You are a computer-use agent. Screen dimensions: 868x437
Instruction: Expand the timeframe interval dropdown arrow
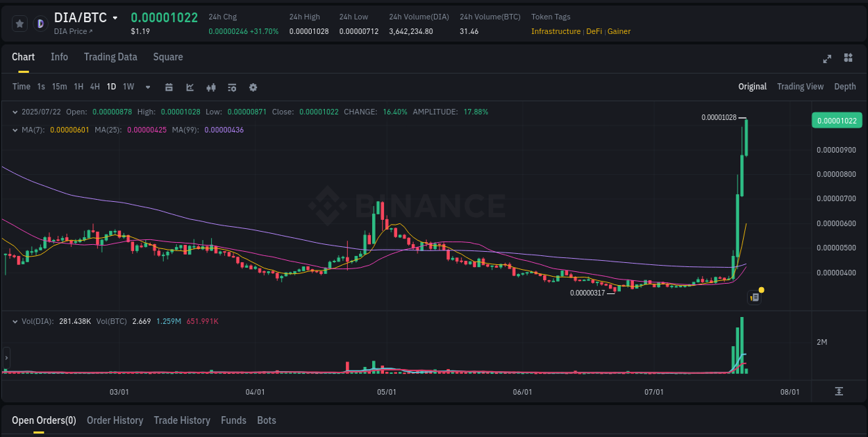pos(147,87)
